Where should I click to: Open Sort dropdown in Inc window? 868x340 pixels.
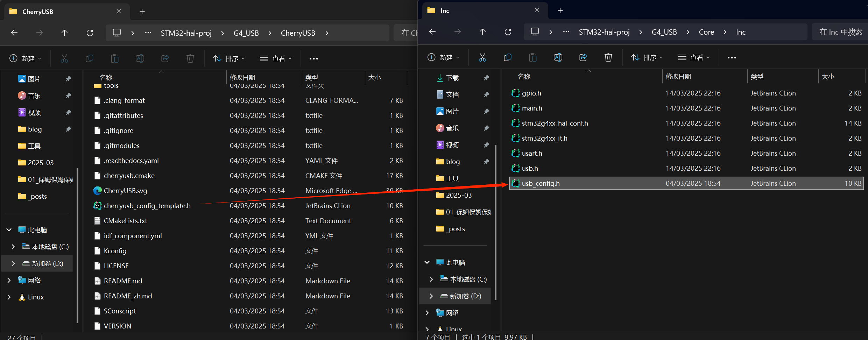click(x=647, y=57)
